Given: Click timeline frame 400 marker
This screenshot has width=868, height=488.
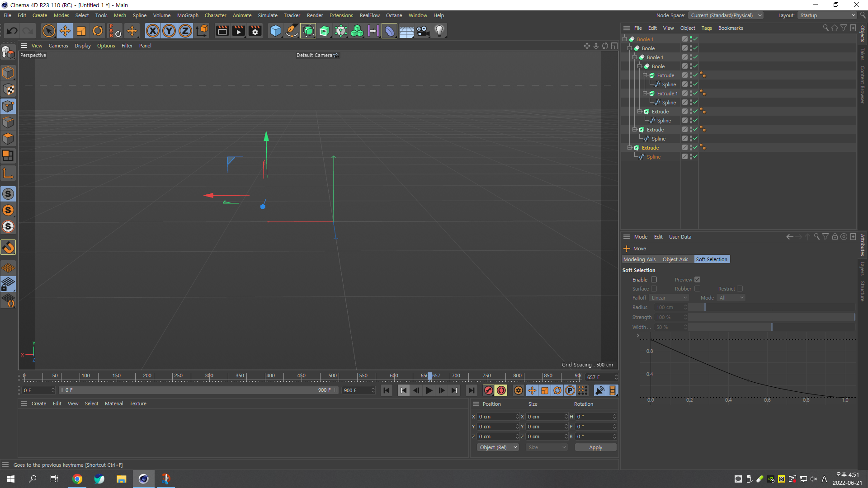Looking at the screenshot, I should tap(270, 376).
